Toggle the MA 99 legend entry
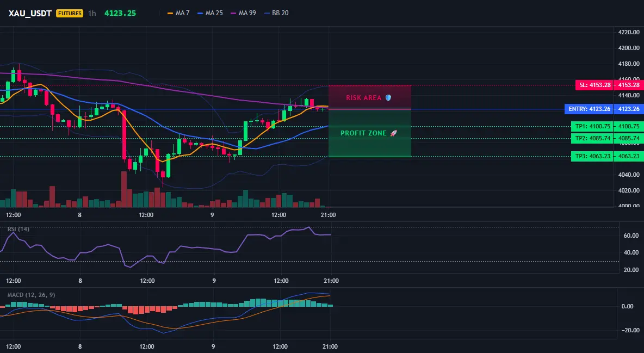Screen dimensions: 644x353 [x=243, y=13]
